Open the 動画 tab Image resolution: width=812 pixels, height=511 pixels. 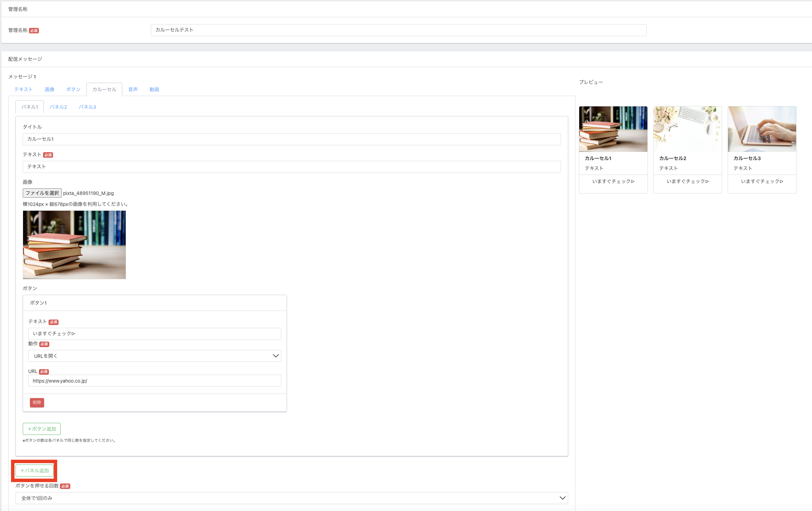click(x=154, y=90)
